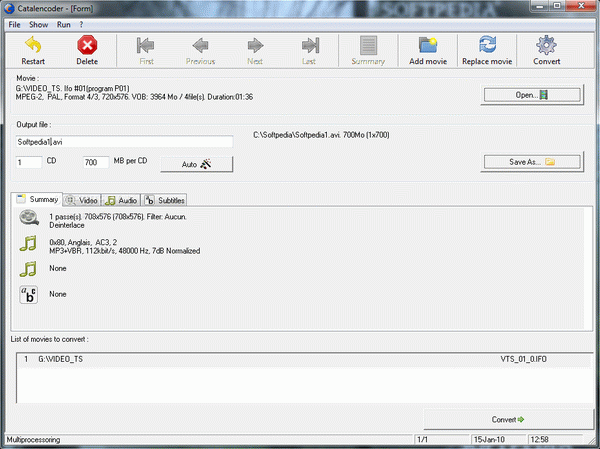
Task: Click the bottom Convert button
Action: 508,420
